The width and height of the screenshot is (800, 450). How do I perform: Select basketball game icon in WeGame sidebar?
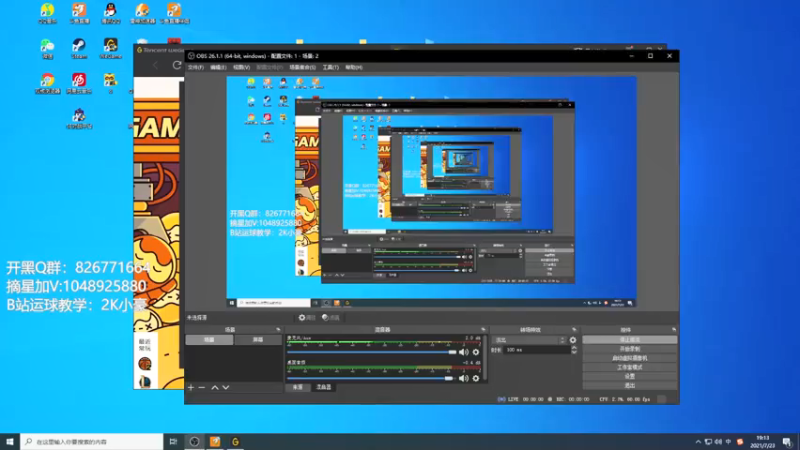tap(145, 364)
